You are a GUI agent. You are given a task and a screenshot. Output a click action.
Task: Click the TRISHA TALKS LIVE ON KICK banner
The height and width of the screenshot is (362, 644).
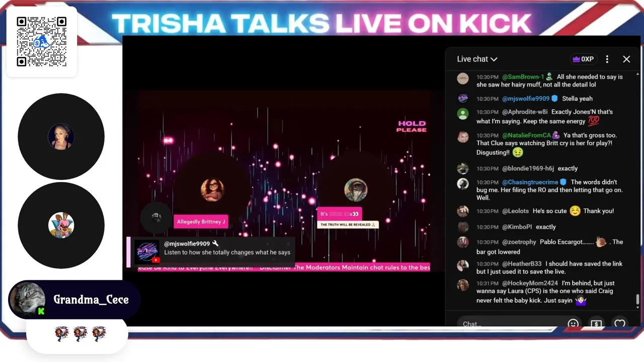pos(321,23)
